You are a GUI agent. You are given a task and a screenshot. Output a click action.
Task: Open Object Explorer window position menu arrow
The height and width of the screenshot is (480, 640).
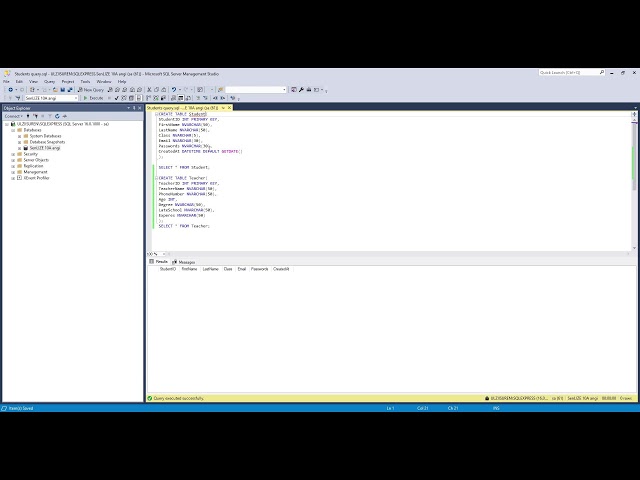[x=128, y=108]
